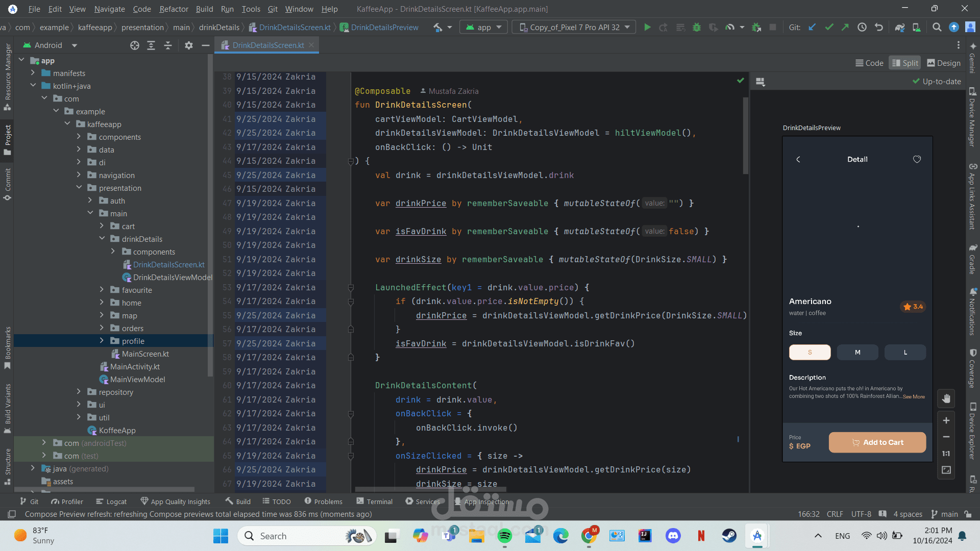Click Git update project arrow icon
This screenshot has height=551, width=980.
[x=812, y=28]
